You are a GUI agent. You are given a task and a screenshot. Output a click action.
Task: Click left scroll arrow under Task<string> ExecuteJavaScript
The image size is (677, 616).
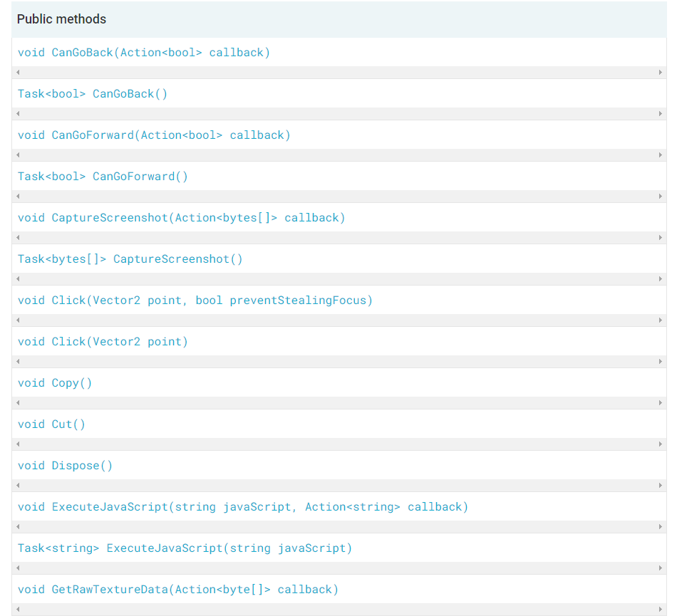pyautogui.click(x=18, y=568)
